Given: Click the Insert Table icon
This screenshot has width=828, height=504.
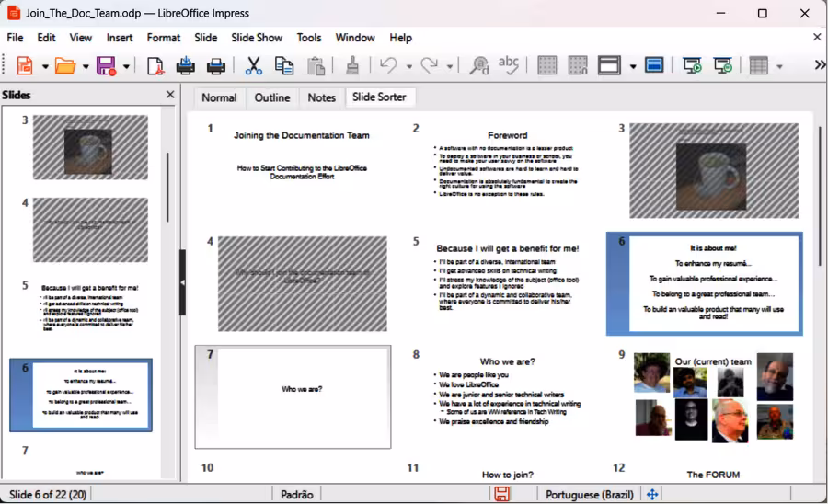Looking at the screenshot, I should click(x=759, y=66).
